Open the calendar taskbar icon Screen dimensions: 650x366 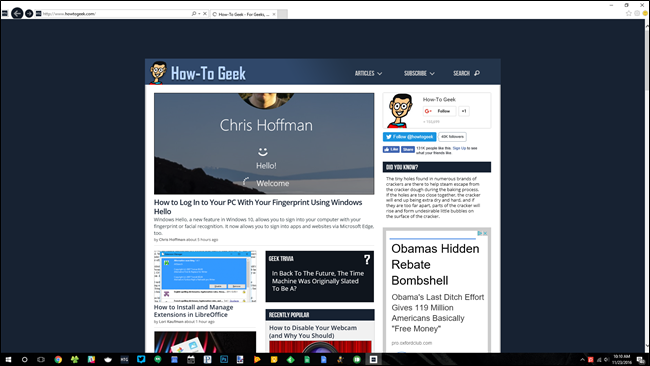tap(191, 359)
